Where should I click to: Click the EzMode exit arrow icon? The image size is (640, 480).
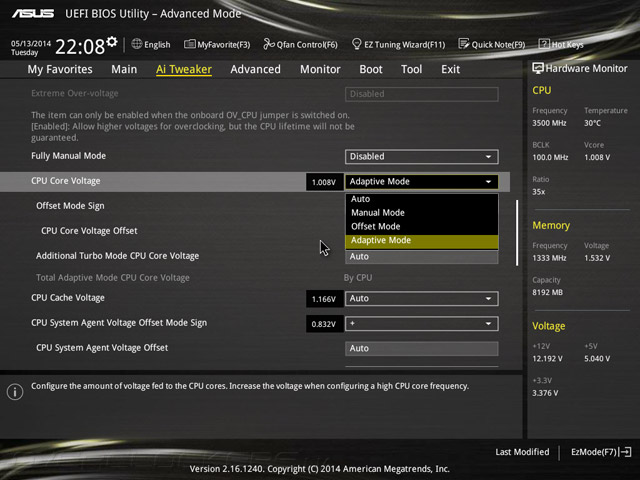coord(625,452)
